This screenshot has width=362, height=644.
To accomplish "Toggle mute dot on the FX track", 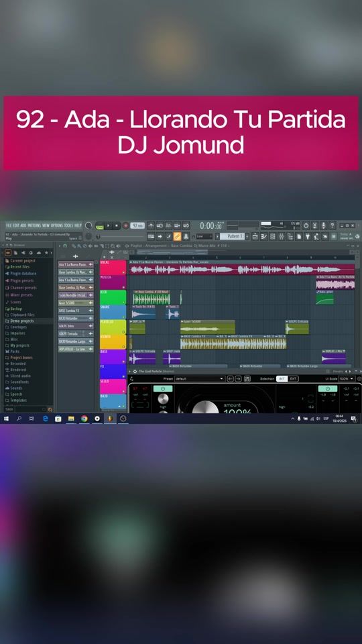I will pos(123,376).
